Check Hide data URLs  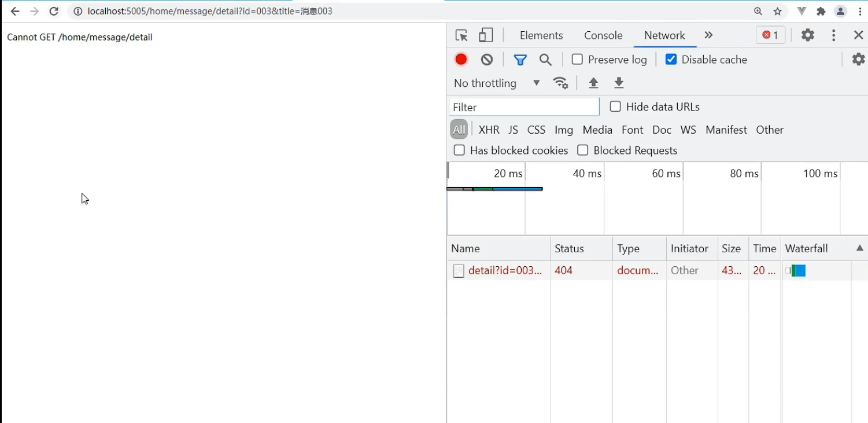[x=615, y=106]
